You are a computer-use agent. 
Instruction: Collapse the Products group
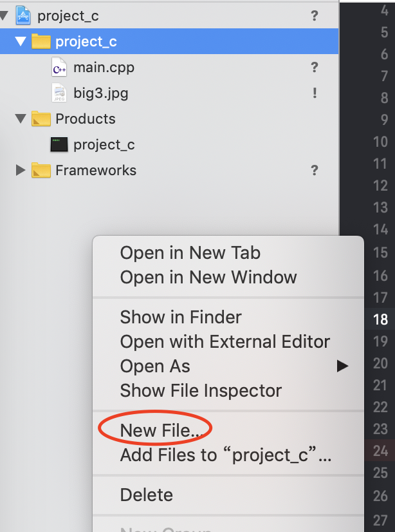coord(21,119)
